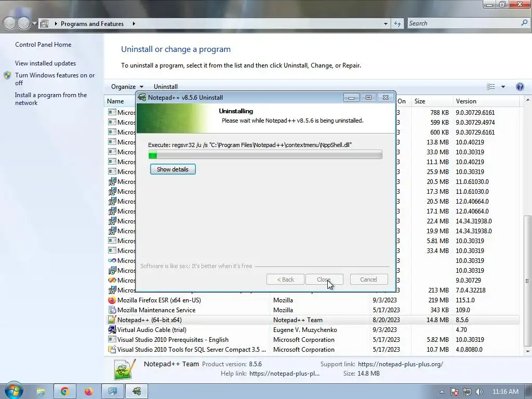532x399 pixels.
Task: Minimize the Notepad++ uninstall dialog
Action: (351, 98)
